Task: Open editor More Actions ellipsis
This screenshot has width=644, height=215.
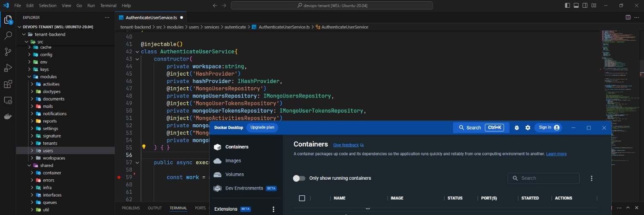Action: (637, 18)
